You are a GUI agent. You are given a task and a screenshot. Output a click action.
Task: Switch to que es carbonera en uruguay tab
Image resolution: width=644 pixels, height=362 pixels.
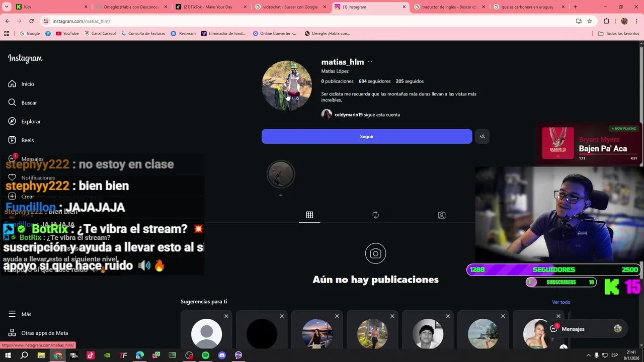[529, 7]
